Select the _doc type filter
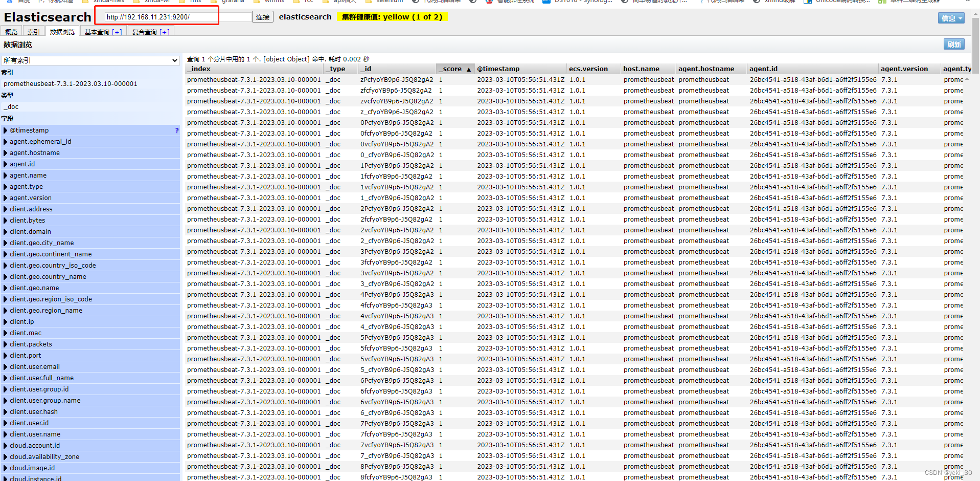This screenshot has height=481, width=980. pyautogui.click(x=90, y=106)
